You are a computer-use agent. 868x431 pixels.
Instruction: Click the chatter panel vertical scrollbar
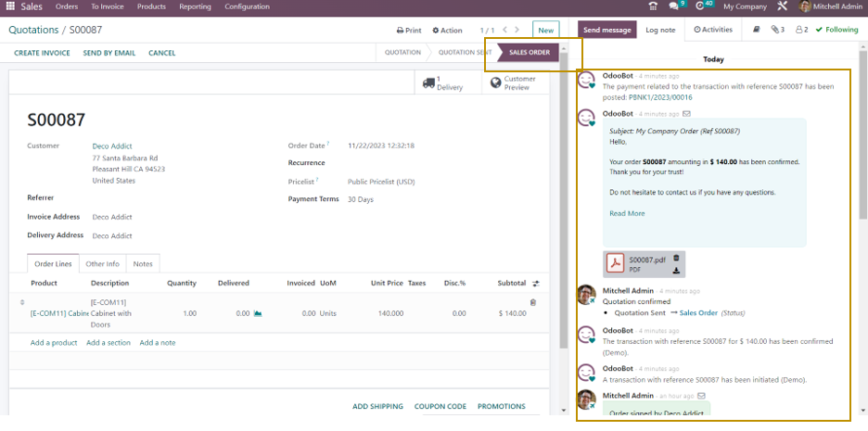tap(862, 185)
